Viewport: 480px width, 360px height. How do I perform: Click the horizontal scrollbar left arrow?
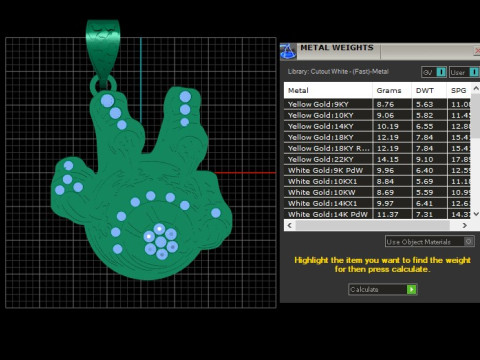pyautogui.click(x=290, y=225)
